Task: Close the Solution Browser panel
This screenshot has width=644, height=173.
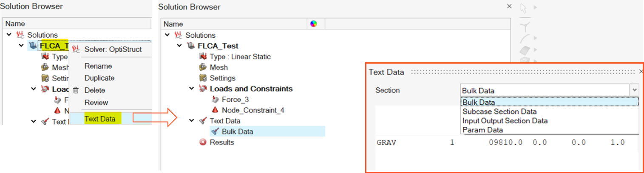Action: tap(509, 7)
